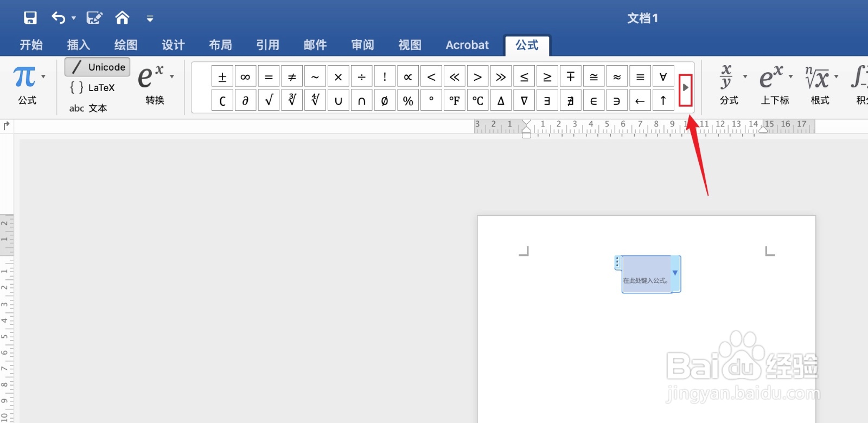Switch to the 设计 tab
868x423 pixels.
(173, 45)
